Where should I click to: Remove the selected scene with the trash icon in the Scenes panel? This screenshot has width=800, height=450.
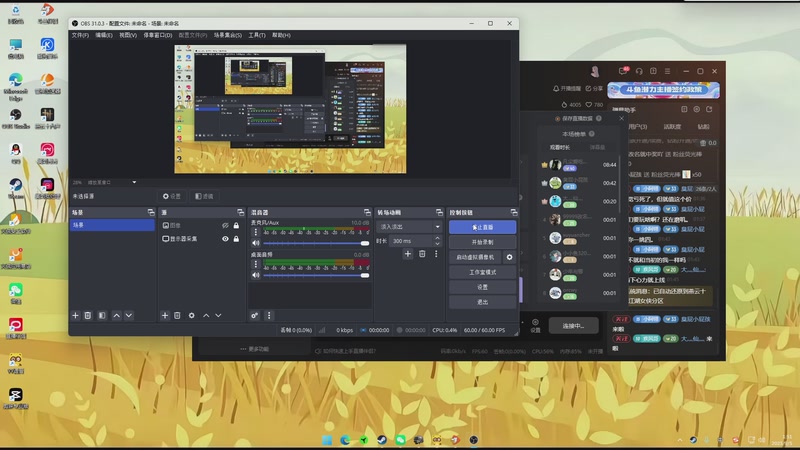88,315
